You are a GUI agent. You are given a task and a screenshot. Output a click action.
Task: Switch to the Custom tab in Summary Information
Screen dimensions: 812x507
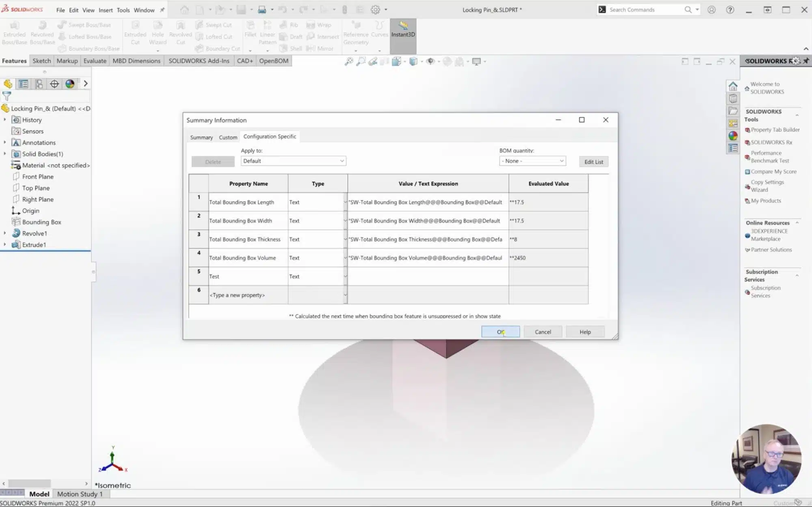pyautogui.click(x=228, y=137)
